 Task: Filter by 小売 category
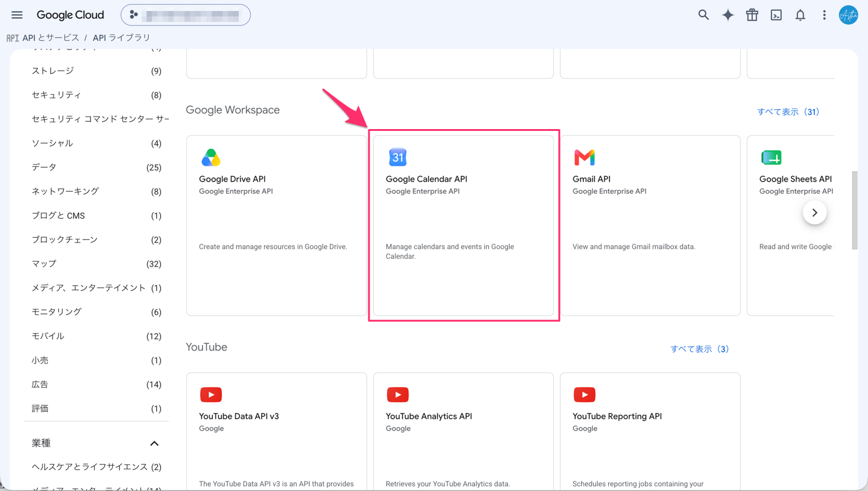click(x=96, y=361)
